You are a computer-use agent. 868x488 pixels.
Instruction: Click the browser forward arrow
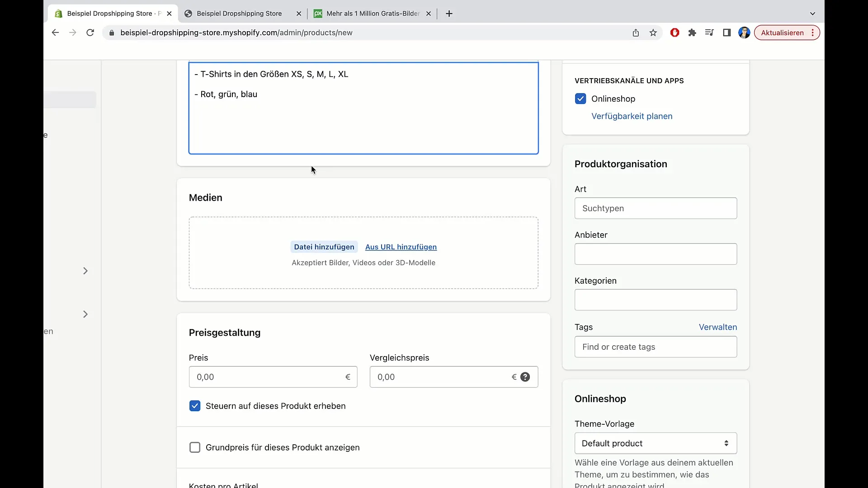coord(72,33)
